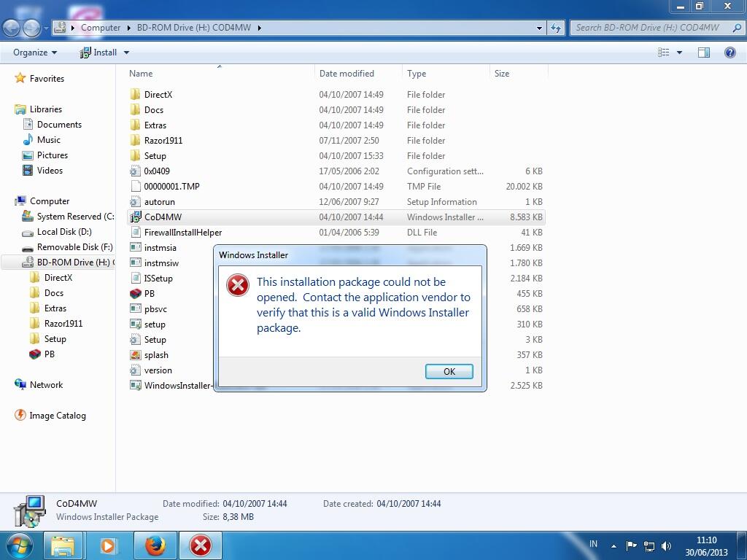This screenshot has height=560, width=747.
Task: Open Firefox from taskbar
Action: coord(155,545)
